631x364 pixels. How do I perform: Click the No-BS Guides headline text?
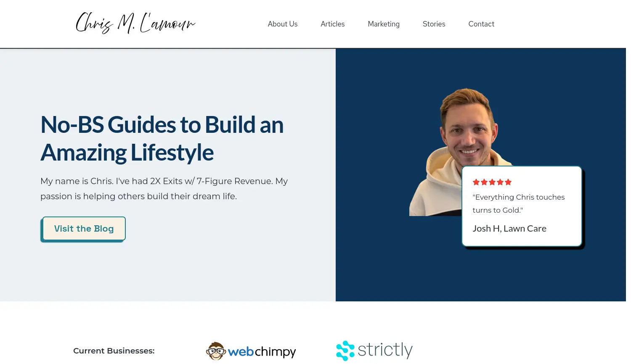point(162,138)
